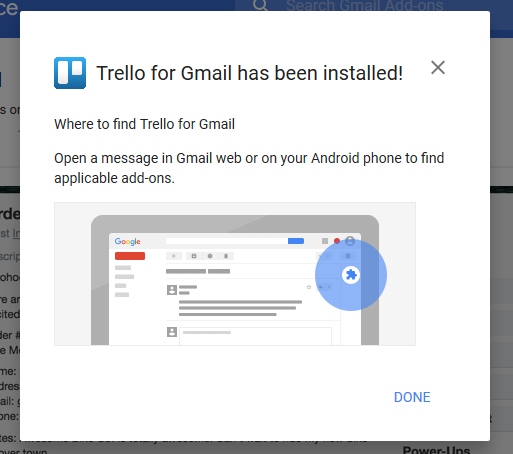Click the sender avatar of the illustrated message
The width and height of the screenshot is (513, 454).
coord(172,290)
